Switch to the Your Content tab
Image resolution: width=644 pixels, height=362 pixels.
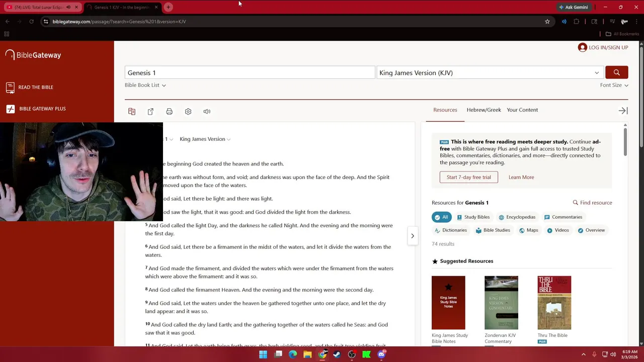point(522,110)
